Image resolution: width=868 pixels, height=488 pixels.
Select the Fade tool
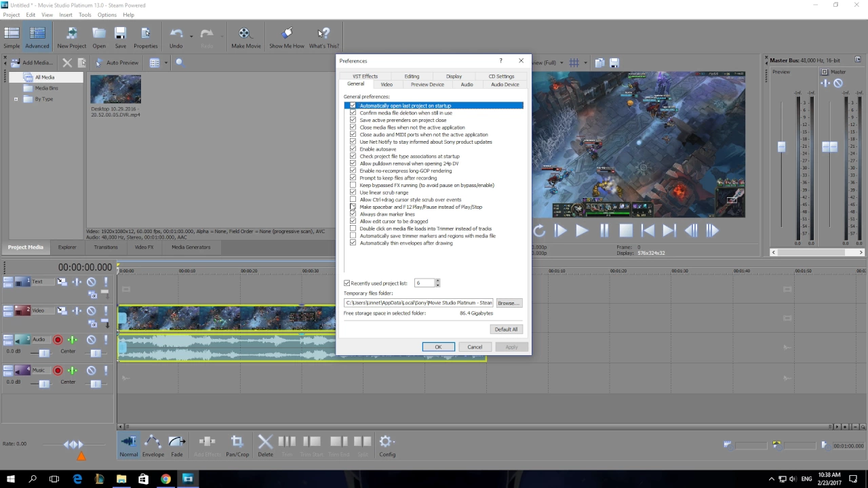tap(177, 446)
